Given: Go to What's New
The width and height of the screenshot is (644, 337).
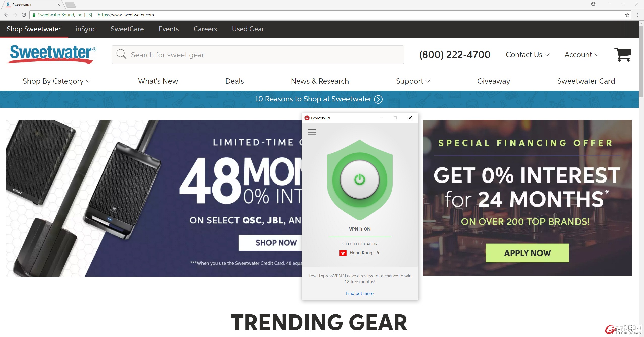Looking at the screenshot, I should point(158,81).
